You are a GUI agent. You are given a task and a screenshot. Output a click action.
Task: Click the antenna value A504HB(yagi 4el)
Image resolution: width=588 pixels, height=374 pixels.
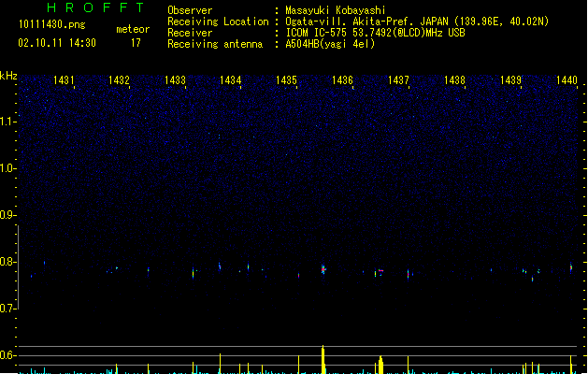pyautogui.click(x=330, y=44)
